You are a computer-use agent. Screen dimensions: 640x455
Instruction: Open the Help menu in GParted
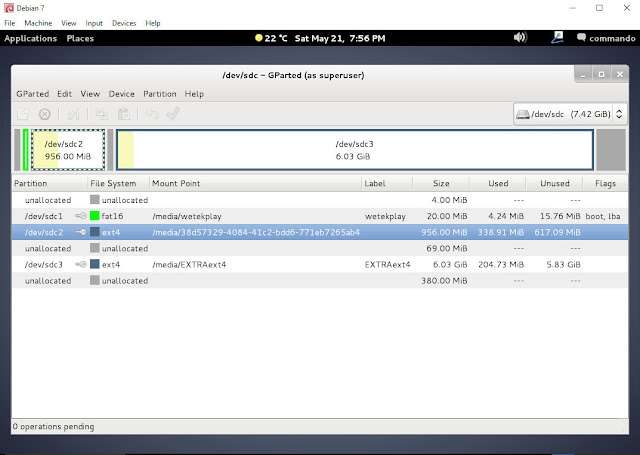pos(194,94)
